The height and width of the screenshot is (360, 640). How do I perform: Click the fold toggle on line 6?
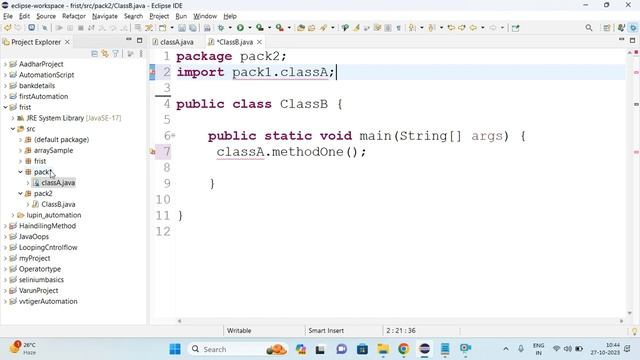point(173,136)
